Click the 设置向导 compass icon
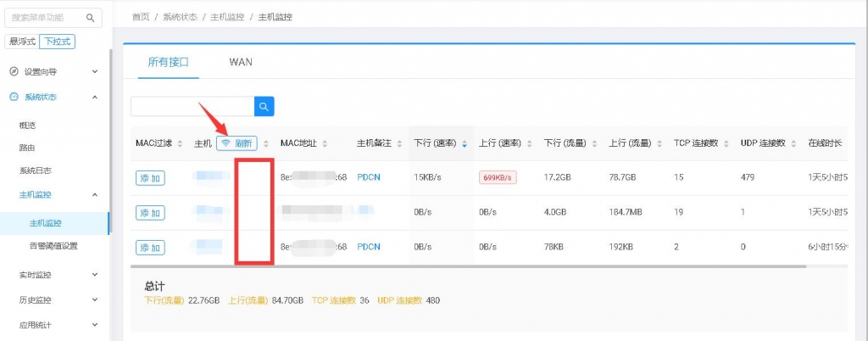The width and height of the screenshot is (868, 341). point(14,72)
